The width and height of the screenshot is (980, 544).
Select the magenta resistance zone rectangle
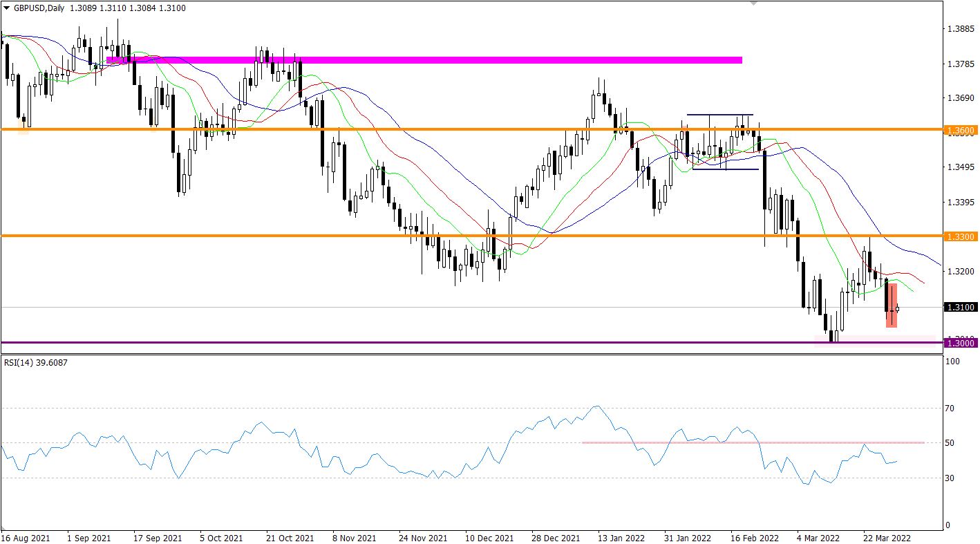tap(424, 60)
